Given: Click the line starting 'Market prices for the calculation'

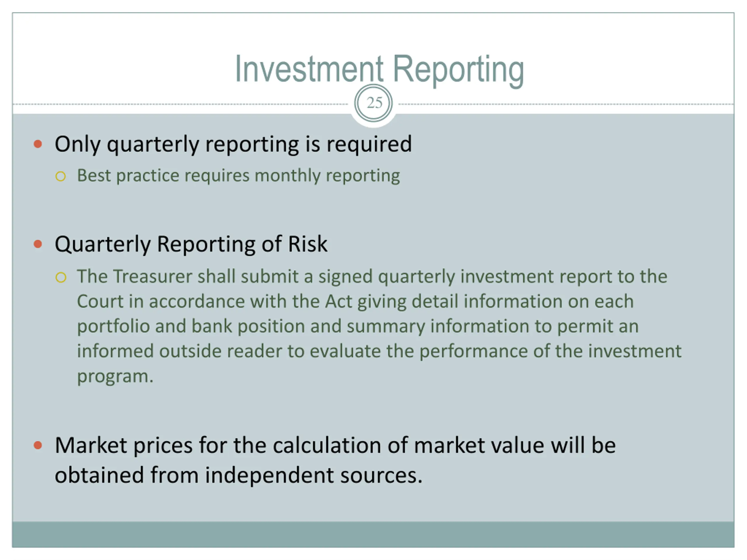Looking at the screenshot, I should (x=335, y=445).
